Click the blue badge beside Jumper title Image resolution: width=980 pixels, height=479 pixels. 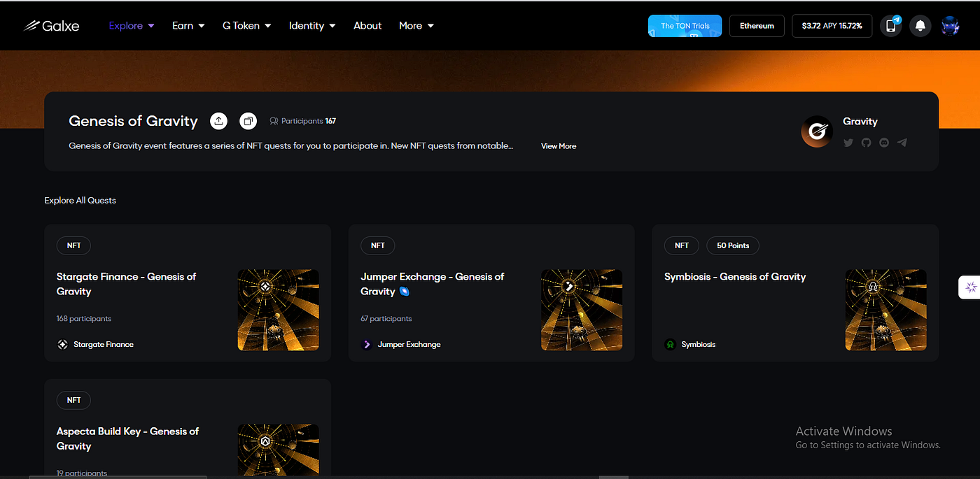[x=405, y=292]
